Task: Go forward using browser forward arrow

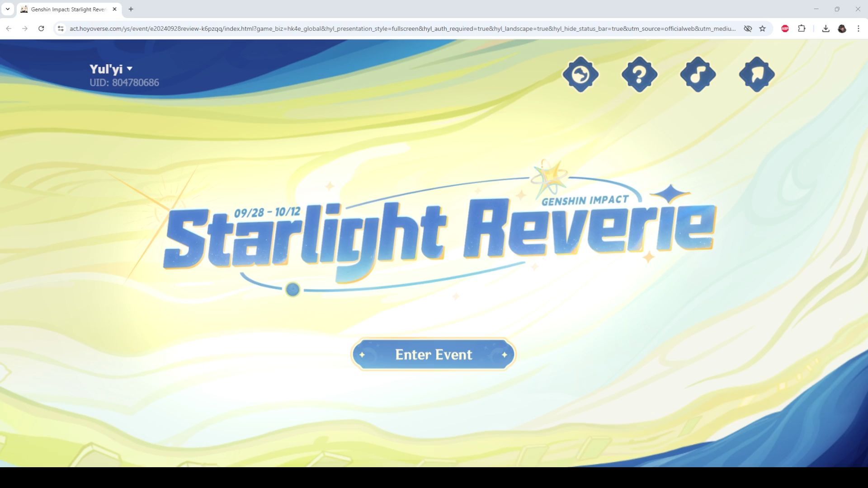Action: click(x=25, y=28)
